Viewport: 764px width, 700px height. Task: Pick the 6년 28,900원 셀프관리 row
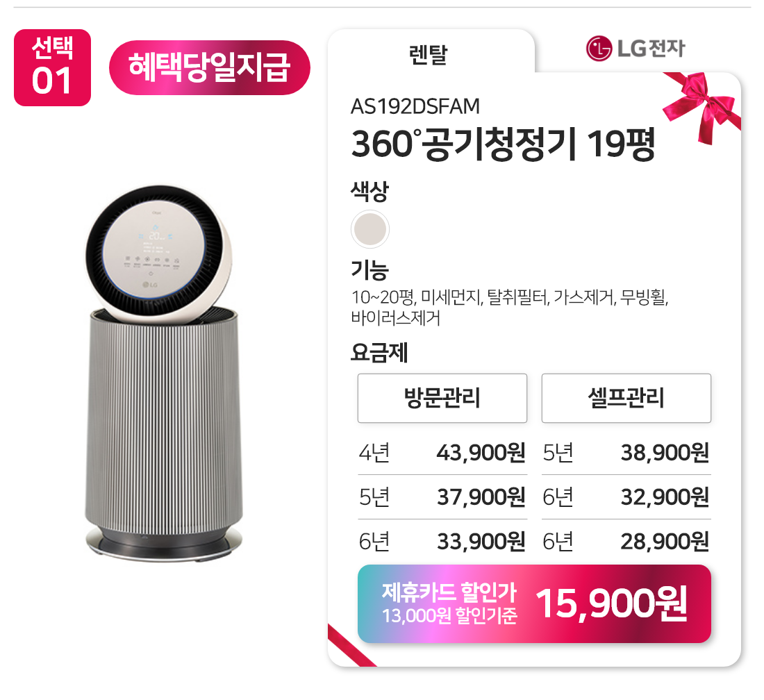pyautogui.click(x=626, y=541)
